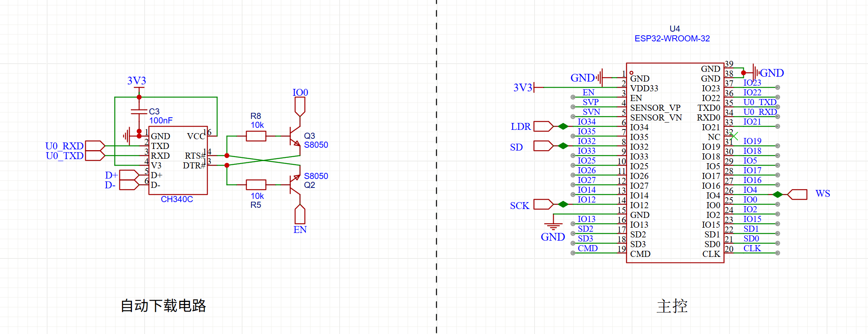
Task: Select the ESP32-WROOM-32 chip body
Action: (x=675, y=163)
